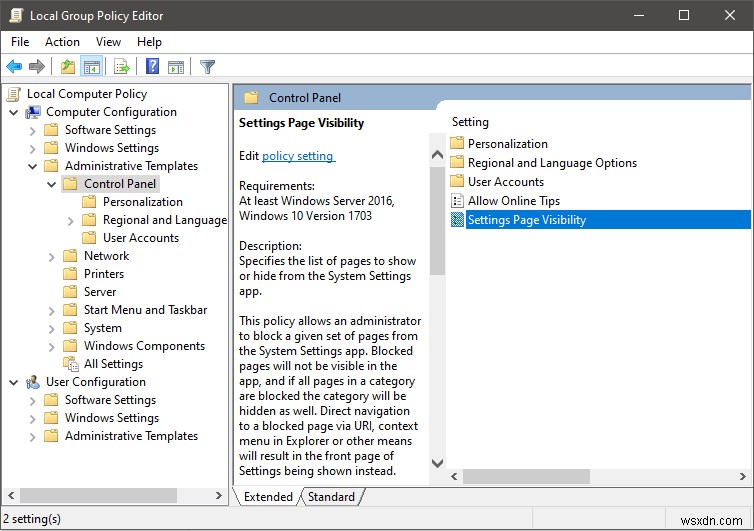Click the Edit policy setting link
Screen dimensions: 754x531
coord(298,156)
